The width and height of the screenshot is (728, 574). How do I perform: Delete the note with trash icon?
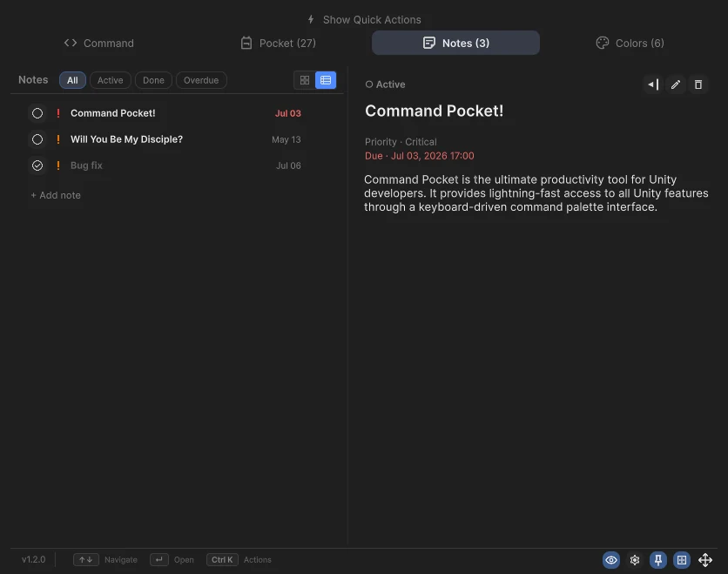(698, 84)
